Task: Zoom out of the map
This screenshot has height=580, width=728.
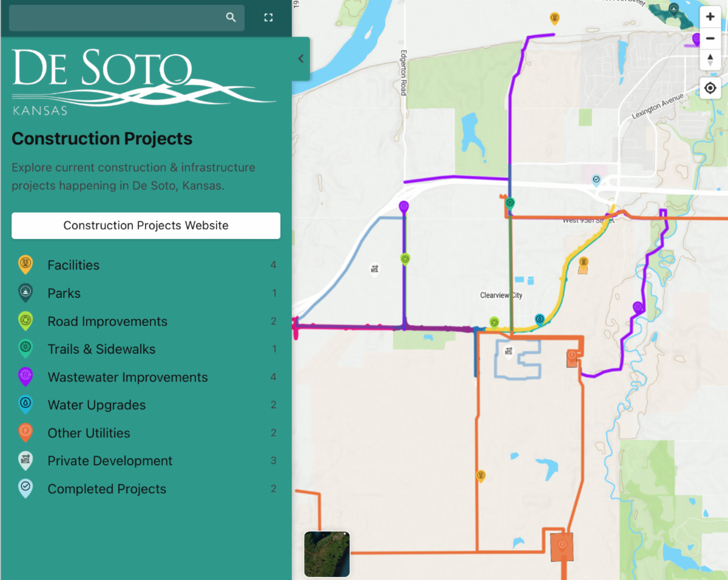Action: tap(710, 38)
